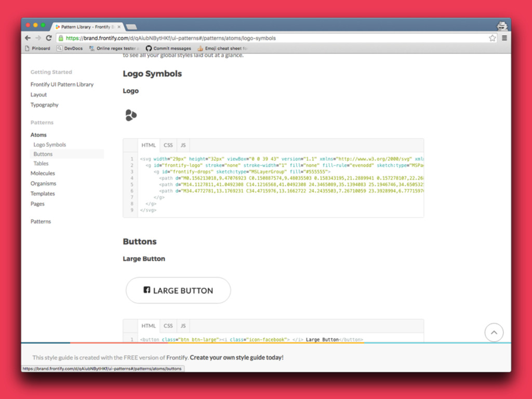Open the DevDocs bookmark
Screen dimensions: 532x399
[70, 48]
